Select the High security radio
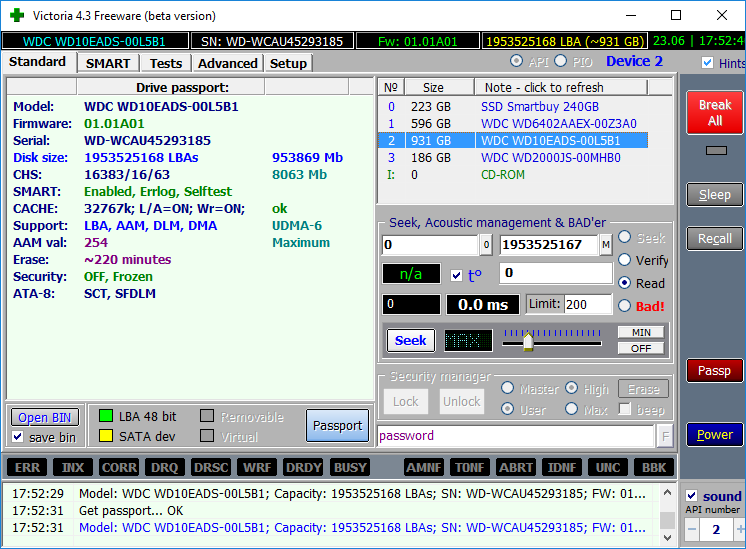 [571, 388]
